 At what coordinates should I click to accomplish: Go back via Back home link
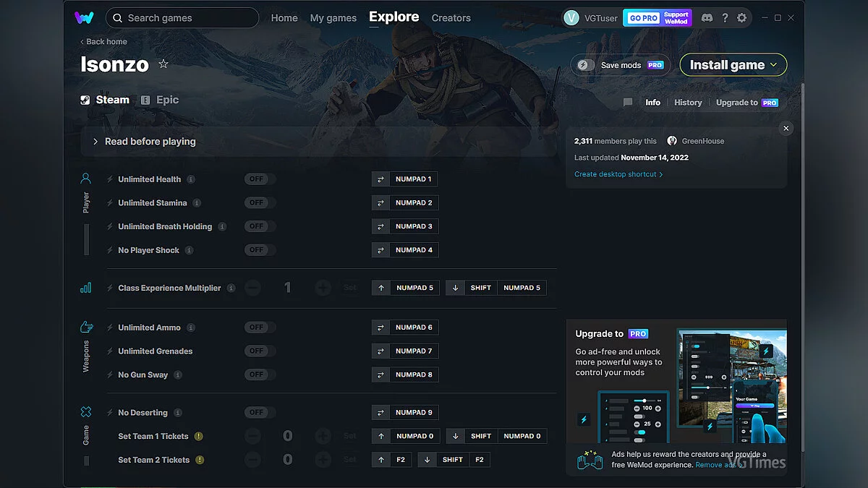[x=103, y=42]
